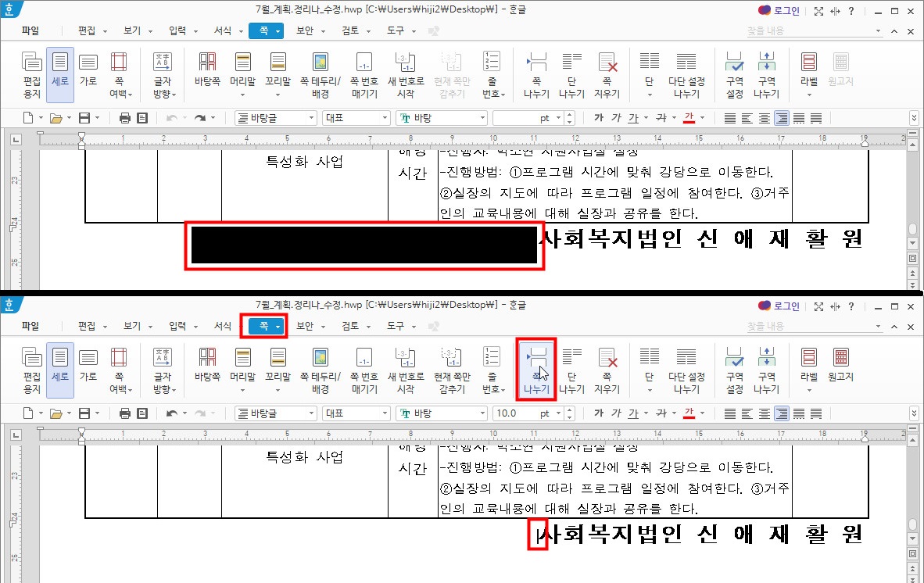
Task: Toggle bold 가 in upper window toolbar
Action: pyautogui.click(x=599, y=118)
